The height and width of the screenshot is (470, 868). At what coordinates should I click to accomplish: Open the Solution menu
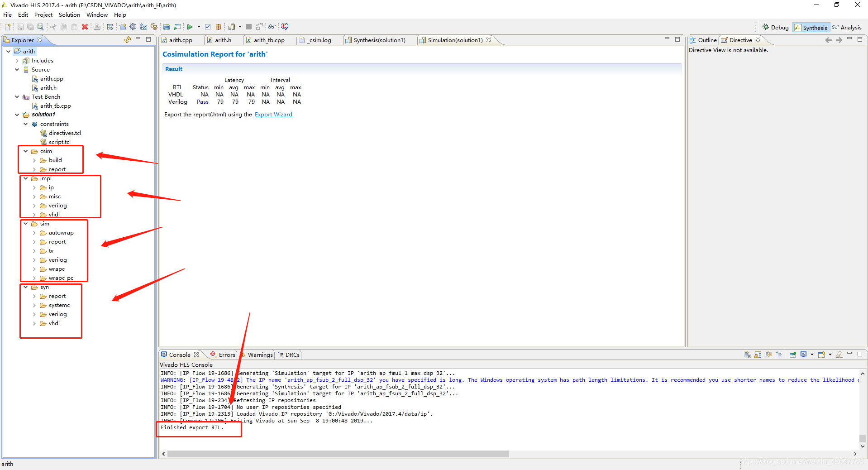(x=69, y=15)
